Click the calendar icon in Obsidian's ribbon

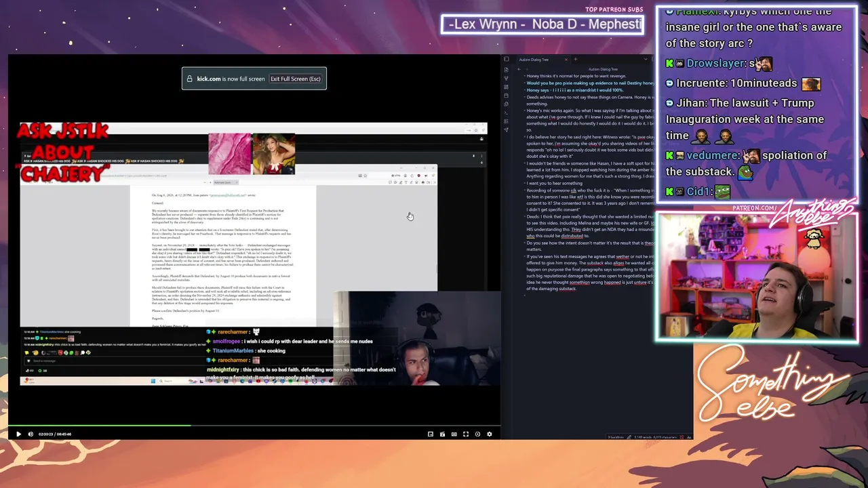tap(506, 96)
